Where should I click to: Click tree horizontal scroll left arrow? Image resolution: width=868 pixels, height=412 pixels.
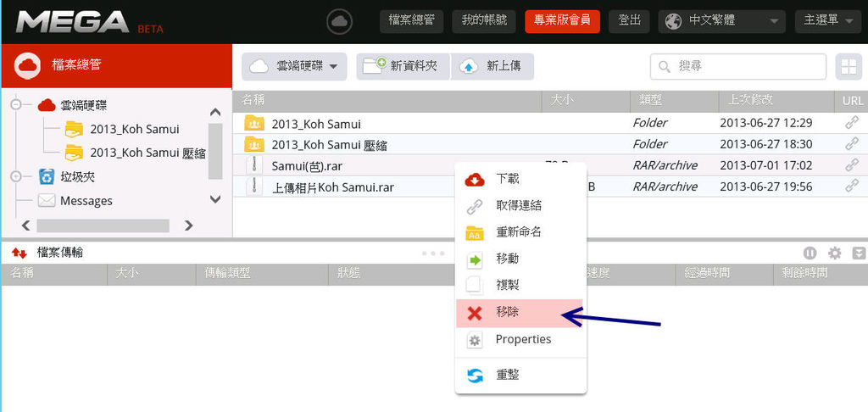click(25, 225)
